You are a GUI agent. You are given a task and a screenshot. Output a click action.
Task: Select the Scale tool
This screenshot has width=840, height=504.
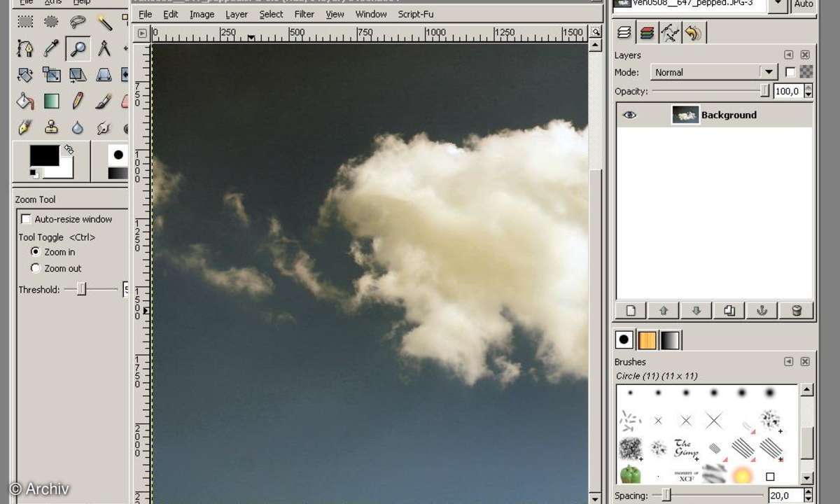(x=52, y=75)
